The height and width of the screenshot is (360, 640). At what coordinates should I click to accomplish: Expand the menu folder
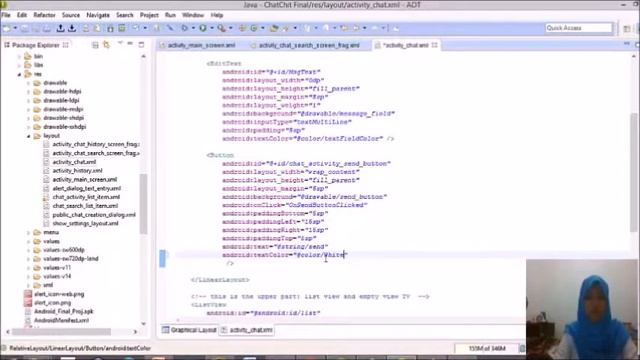pos(29,233)
